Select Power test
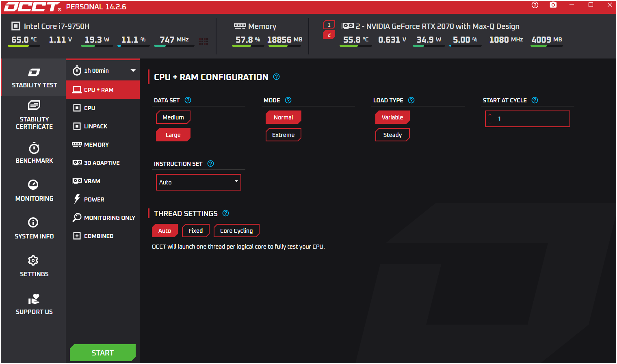Screen dimensions: 617x364 [x=103, y=199]
